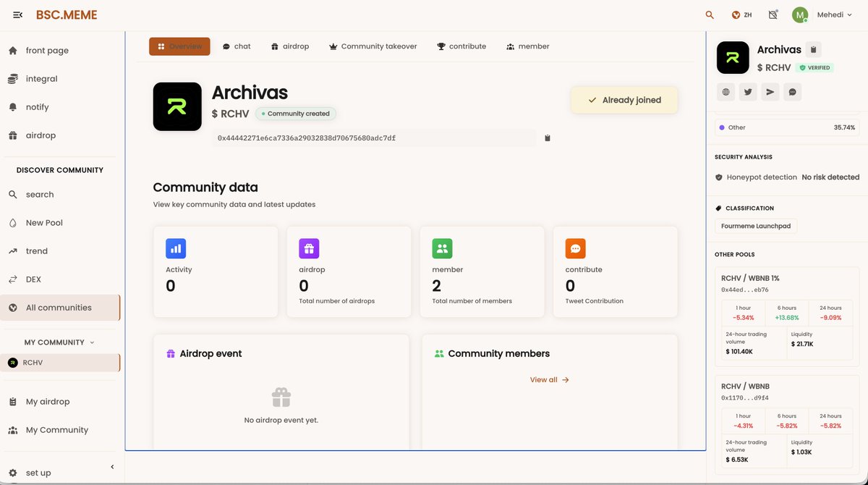868x485 pixels.
Task: Click the VERIFIED badge
Action: pyautogui.click(x=815, y=67)
